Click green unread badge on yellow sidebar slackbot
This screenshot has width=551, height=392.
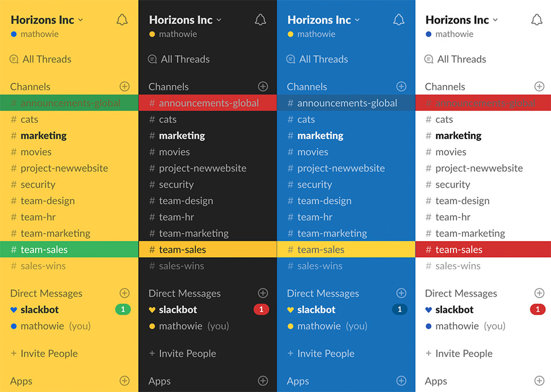point(123,309)
